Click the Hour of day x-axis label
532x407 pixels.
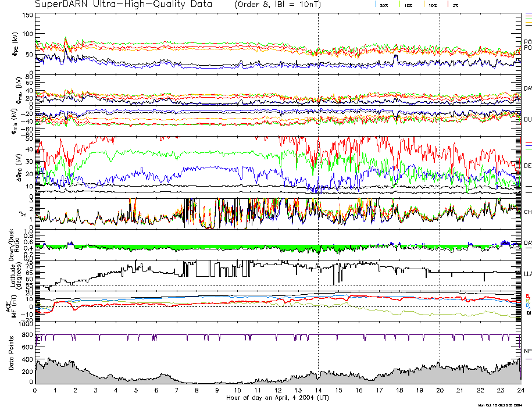[277, 398]
